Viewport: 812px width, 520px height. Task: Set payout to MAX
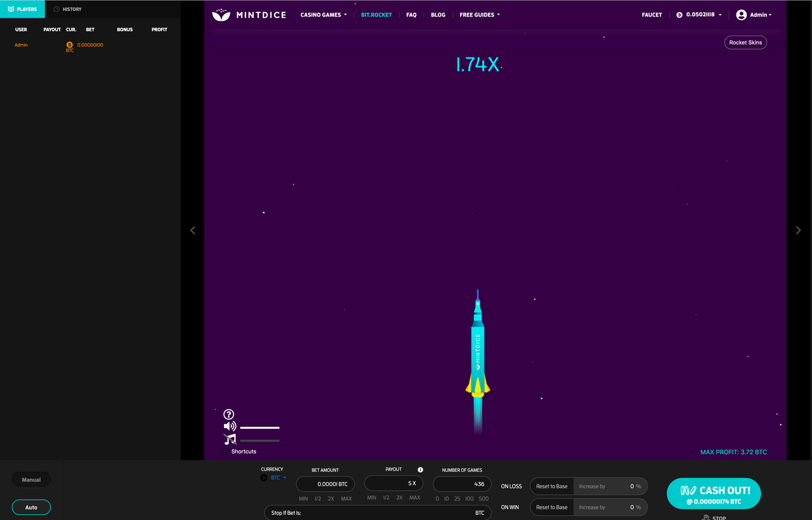415,498
